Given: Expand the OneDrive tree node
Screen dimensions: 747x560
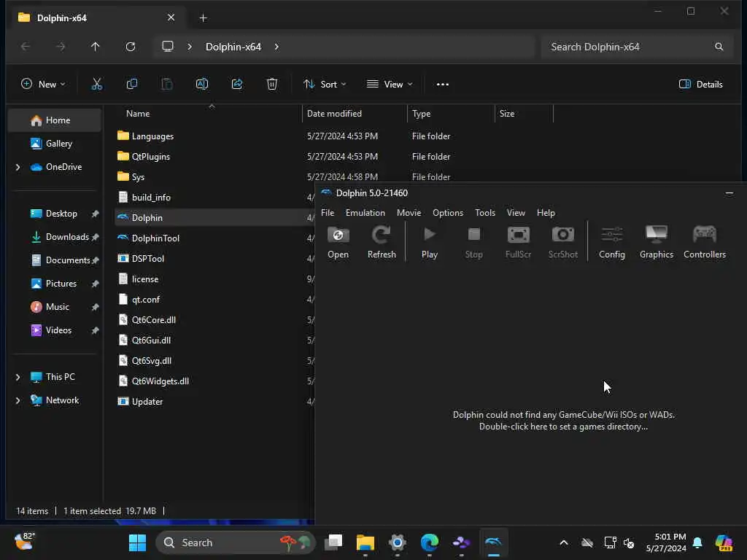Looking at the screenshot, I should 18,167.
